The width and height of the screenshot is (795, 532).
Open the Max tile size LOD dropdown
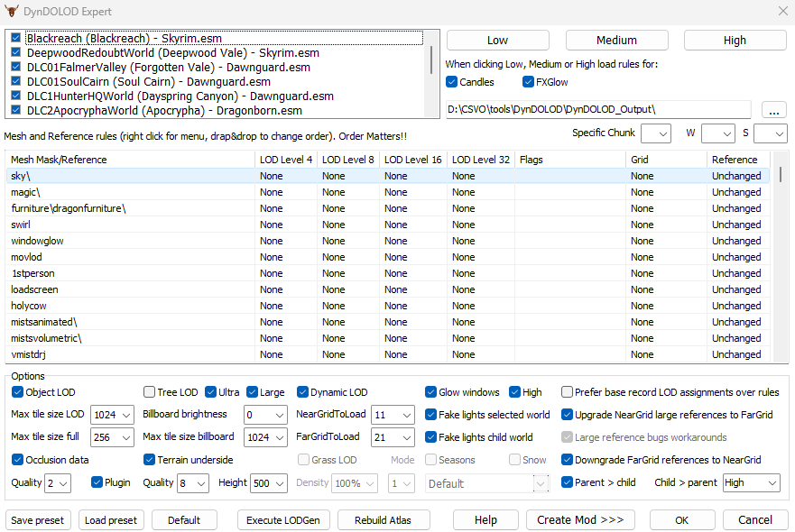click(112, 415)
